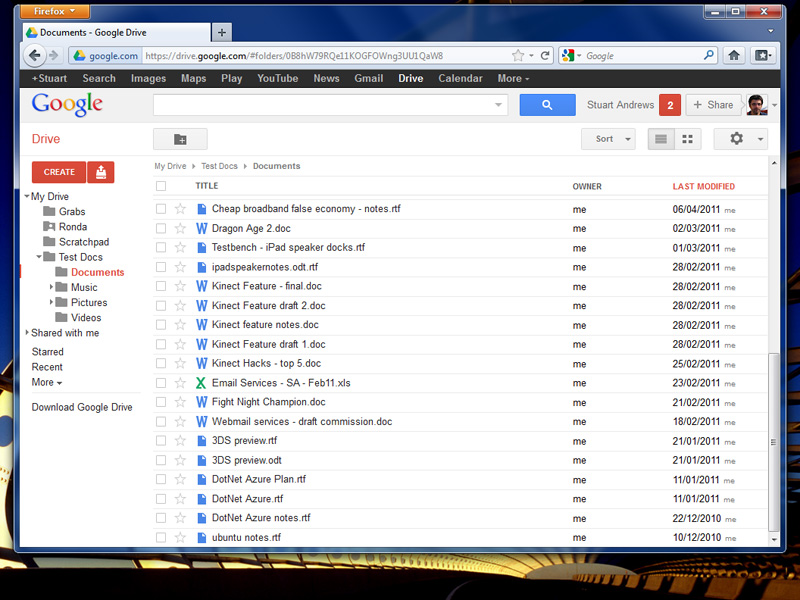This screenshot has height=600, width=800.
Task: Click the Firefox home icon
Action: pyautogui.click(x=734, y=56)
